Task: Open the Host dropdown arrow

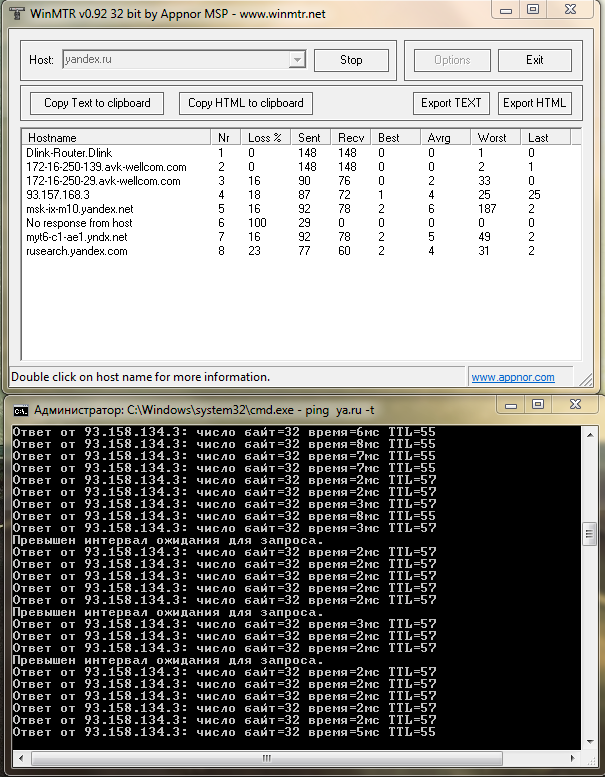Action: (x=297, y=60)
